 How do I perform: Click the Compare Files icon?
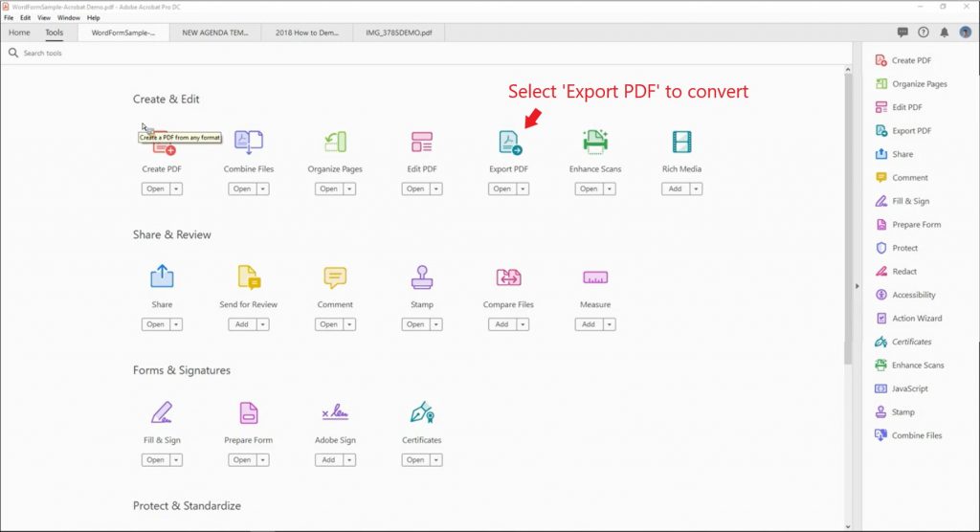pyautogui.click(x=509, y=277)
